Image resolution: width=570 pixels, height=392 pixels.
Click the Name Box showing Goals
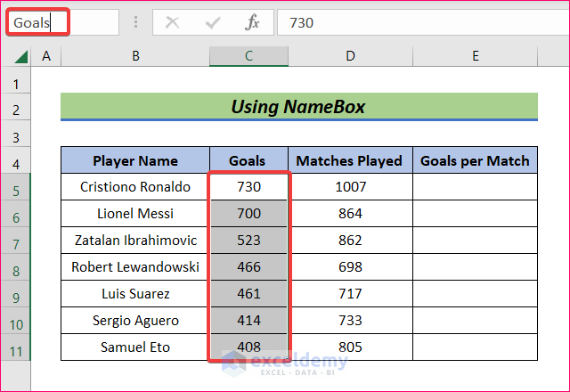click(x=62, y=22)
